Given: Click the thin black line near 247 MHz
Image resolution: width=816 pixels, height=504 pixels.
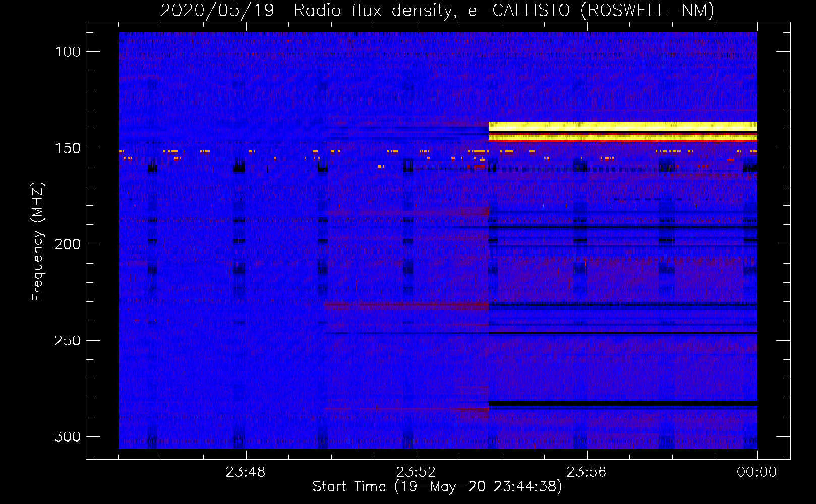Looking at the screenshot, I should 623,334.
